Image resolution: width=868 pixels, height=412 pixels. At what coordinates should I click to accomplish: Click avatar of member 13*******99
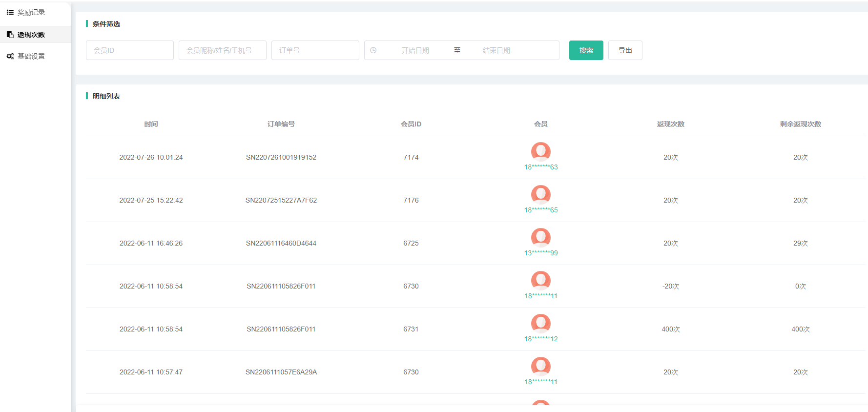click(540, 237)
